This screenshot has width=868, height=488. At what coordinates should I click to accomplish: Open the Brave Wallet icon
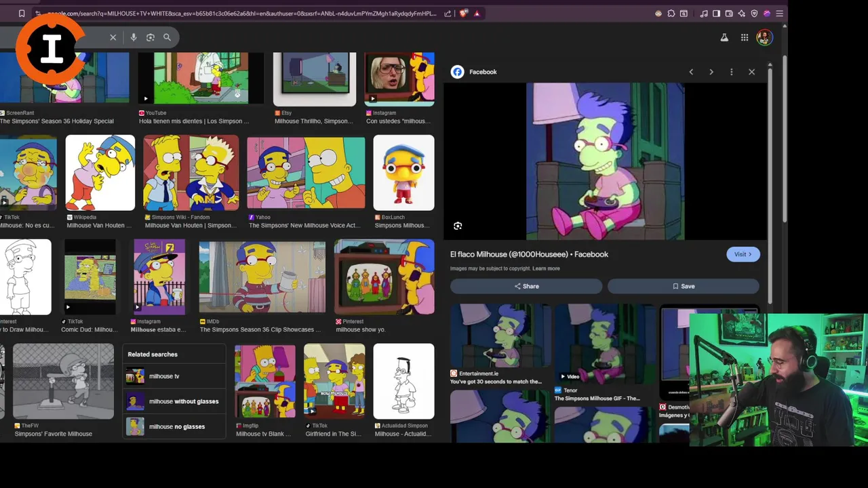click(729, 14)
